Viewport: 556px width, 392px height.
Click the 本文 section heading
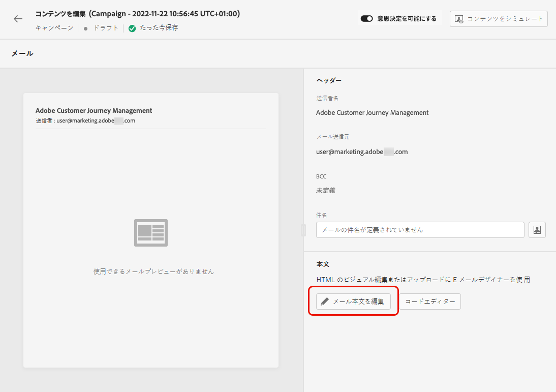click(323, 264)
